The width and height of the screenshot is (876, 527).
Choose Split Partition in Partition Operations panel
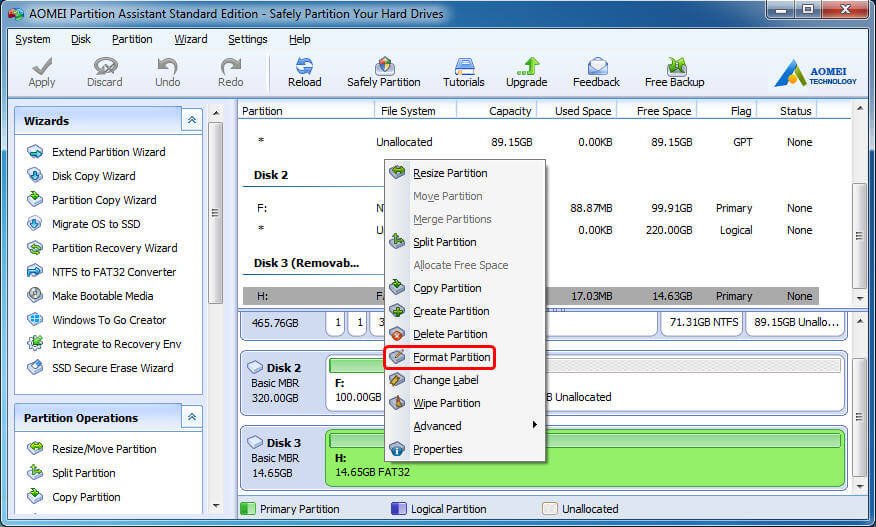coord(72,473)
